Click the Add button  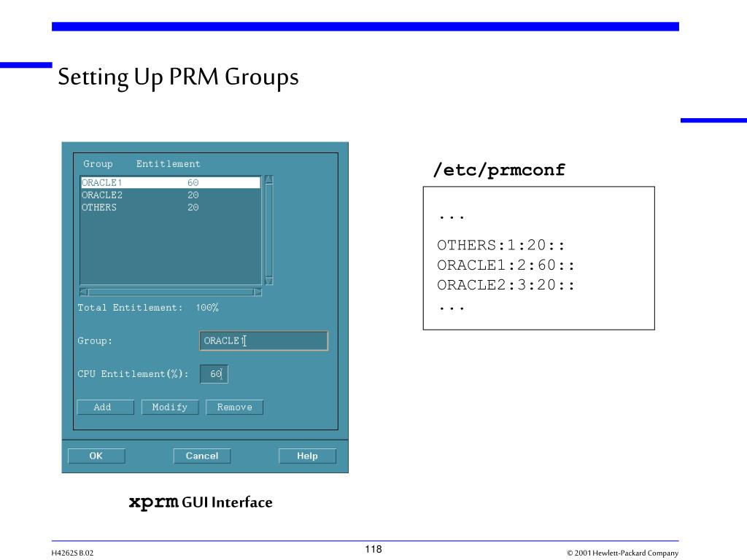[105, 407]
